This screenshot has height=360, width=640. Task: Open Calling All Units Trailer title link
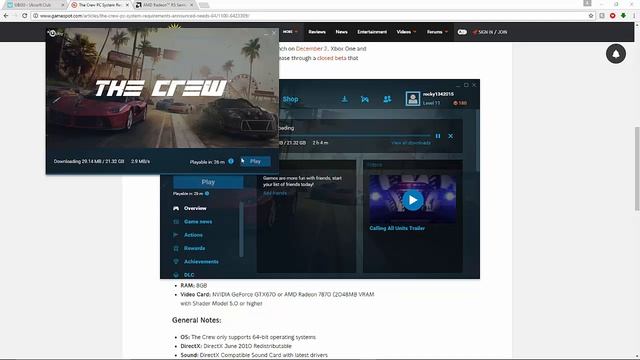(397, 228)
